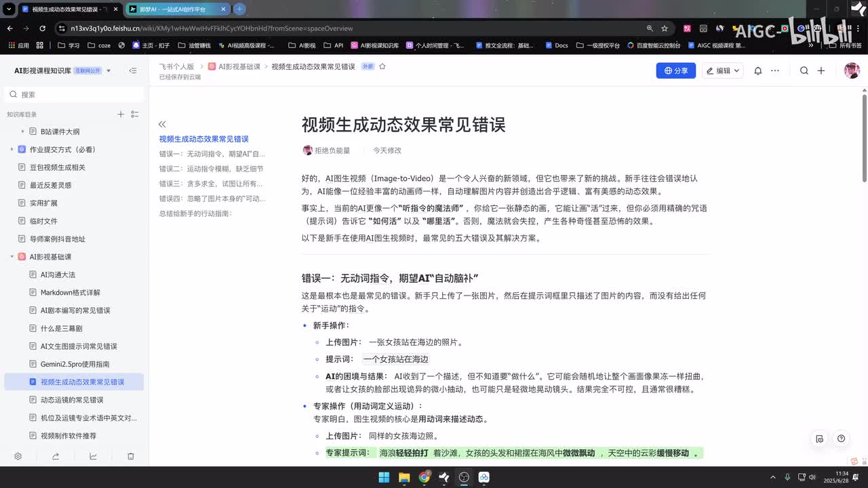Bookmark this page with star icon
The width and height of the screenshot is (868, 488).
pos(665,28)
